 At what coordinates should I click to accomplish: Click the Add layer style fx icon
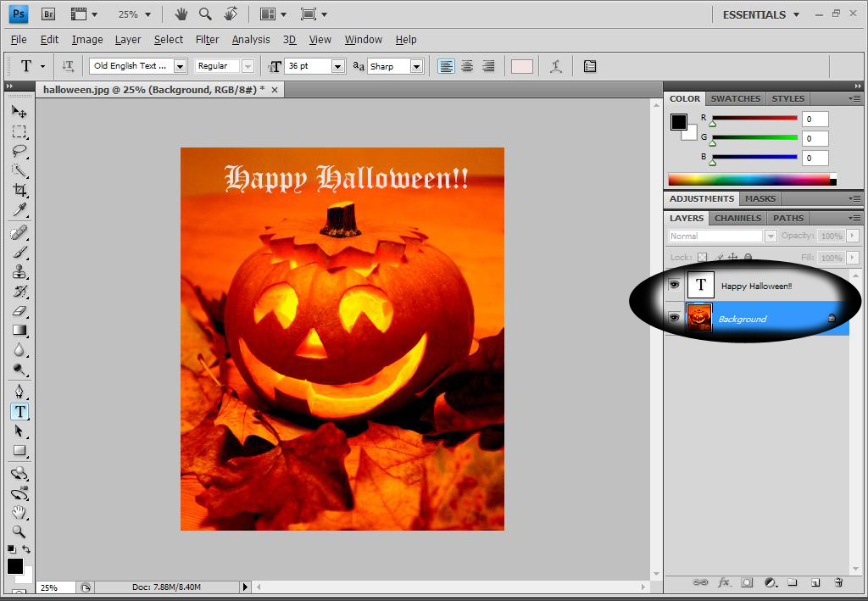coord(724,582)
